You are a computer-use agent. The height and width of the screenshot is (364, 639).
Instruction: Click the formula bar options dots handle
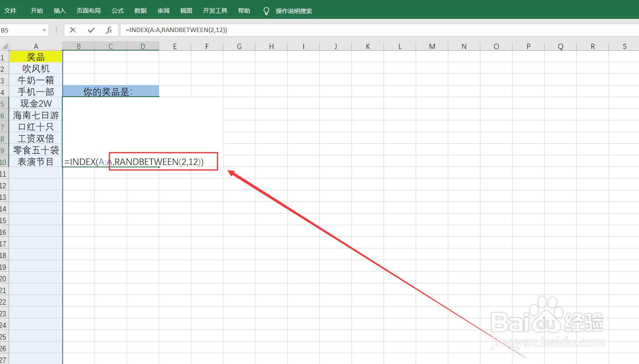pyautogui.click(x=56, y=30)
